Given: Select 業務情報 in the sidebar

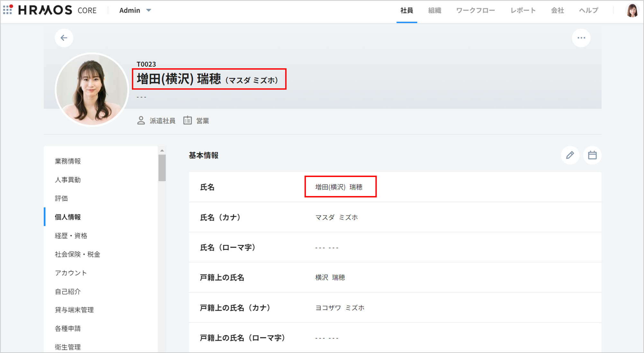Looking at the screenshot, I should [68, 161].
